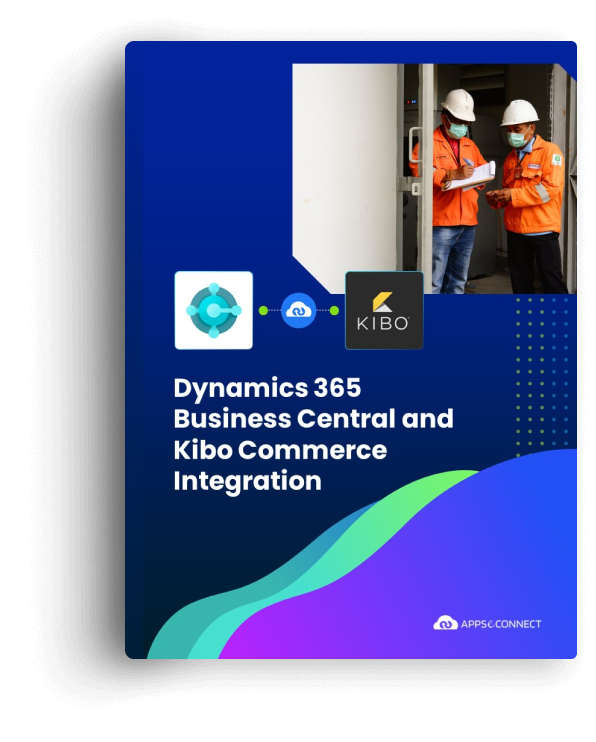Click the APPSeCONNECT cloud sync icon
Image resolution: width=596 pixels, height=742 pixels.
tap(299, 310)
